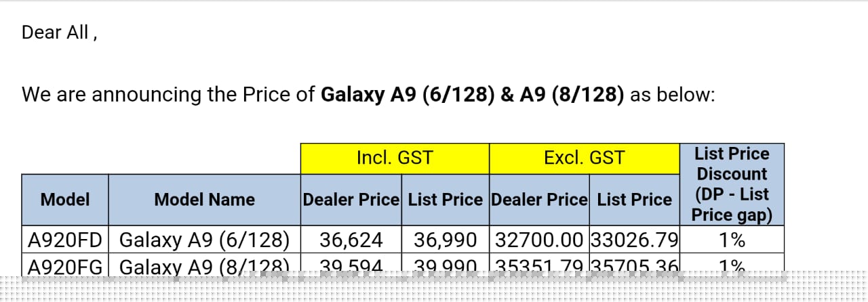Select the yellow "Excl. GST" header cell
Screen dimensions: 868x302
coord(584,158)
